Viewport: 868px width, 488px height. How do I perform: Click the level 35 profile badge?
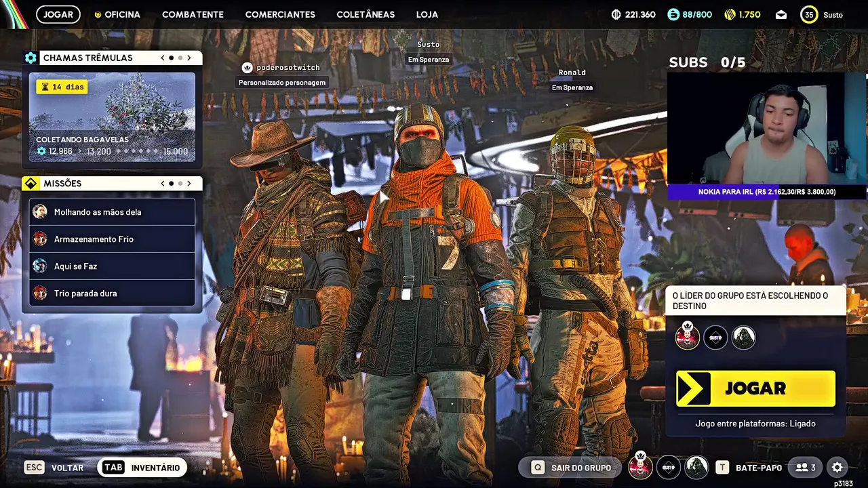coord(809,14)
